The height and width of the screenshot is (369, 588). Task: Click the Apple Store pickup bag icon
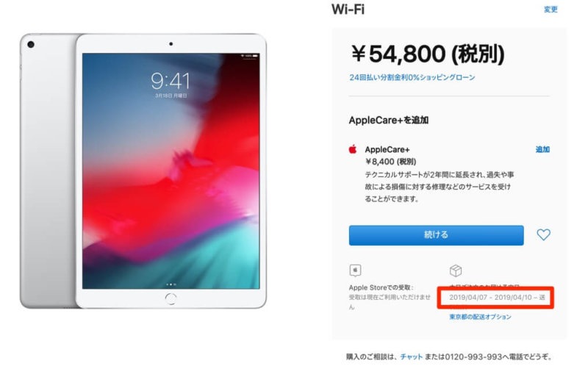tap(355, 270)
